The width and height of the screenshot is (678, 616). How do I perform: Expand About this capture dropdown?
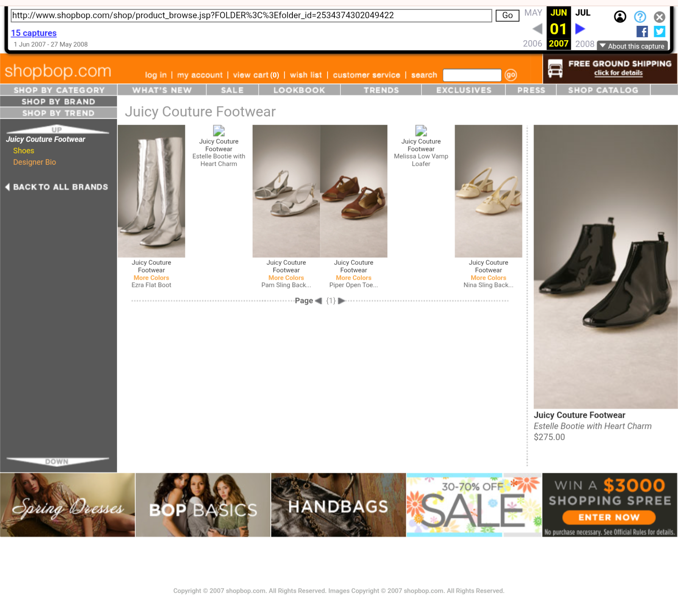[632, 46]
